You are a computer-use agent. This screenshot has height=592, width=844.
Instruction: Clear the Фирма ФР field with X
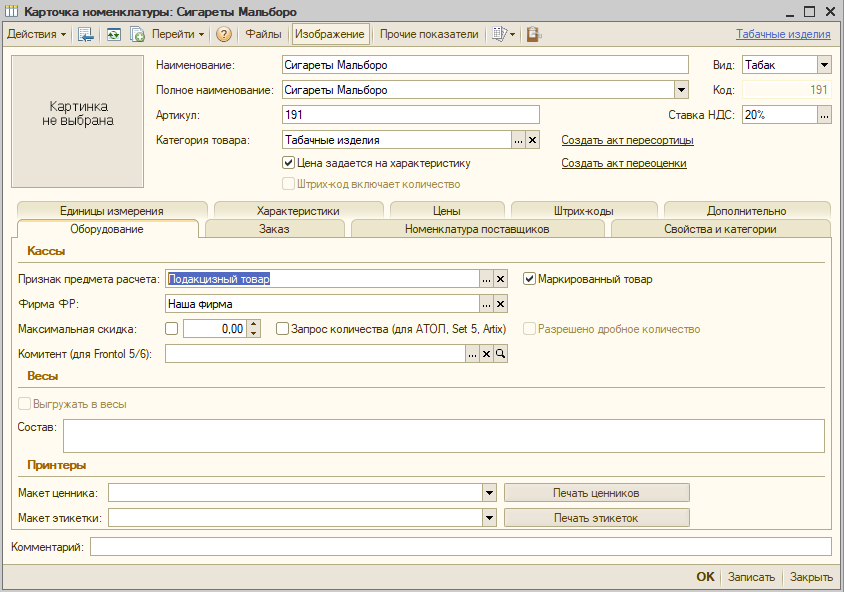click(x=501, y=304)
